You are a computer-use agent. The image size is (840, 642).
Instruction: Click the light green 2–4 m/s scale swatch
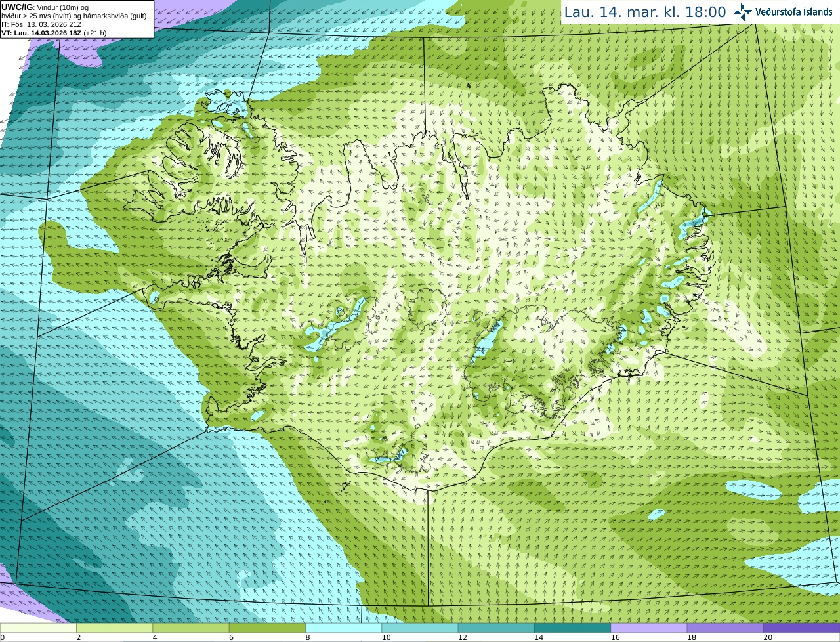(x=114, y=628)
